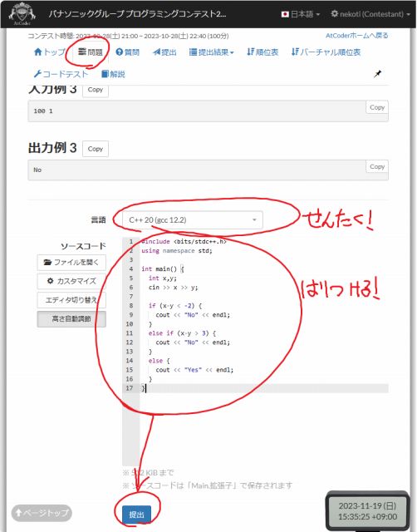Image resolution: width=417 pixels, height=532 pixels.
Task: Open the 日本語 language dropdown
Action: 301,14
